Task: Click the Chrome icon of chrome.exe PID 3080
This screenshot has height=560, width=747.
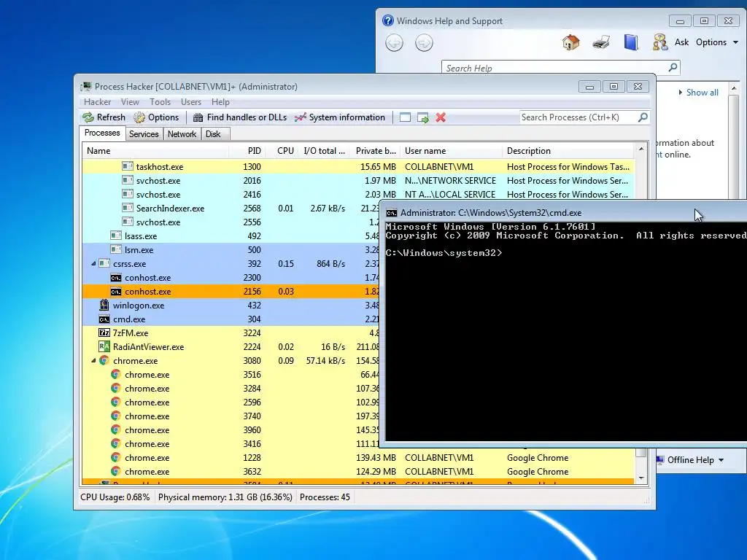Action: click(104, 360)
